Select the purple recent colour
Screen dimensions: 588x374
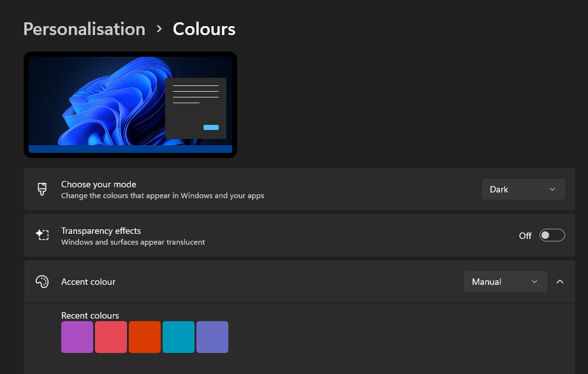click(77, 337)
